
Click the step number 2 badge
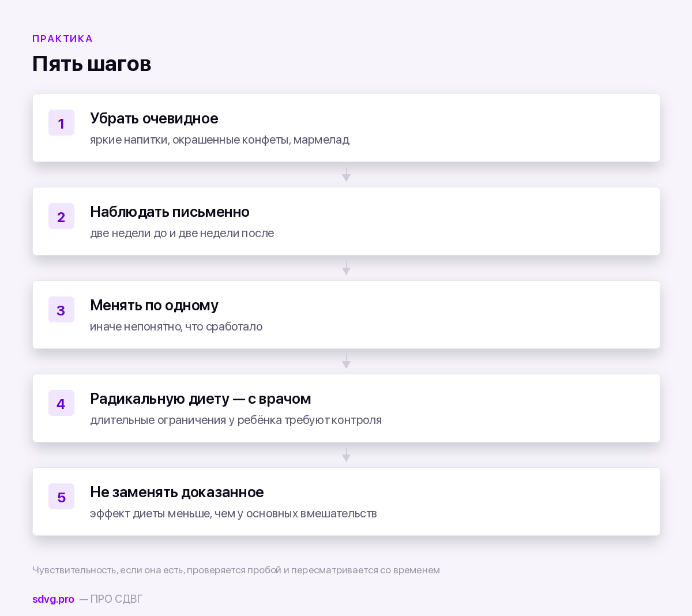point(61,216)
